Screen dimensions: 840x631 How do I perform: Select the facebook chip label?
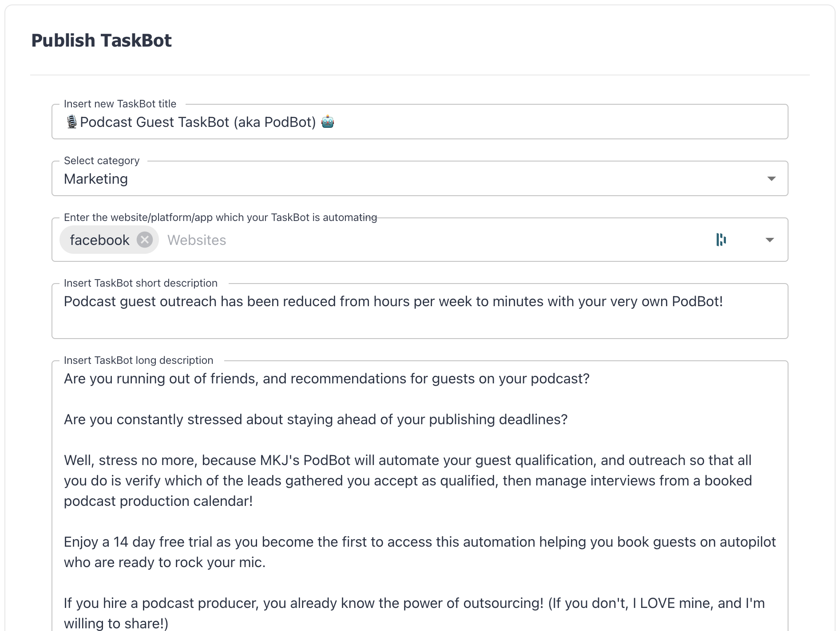(99, 240)
